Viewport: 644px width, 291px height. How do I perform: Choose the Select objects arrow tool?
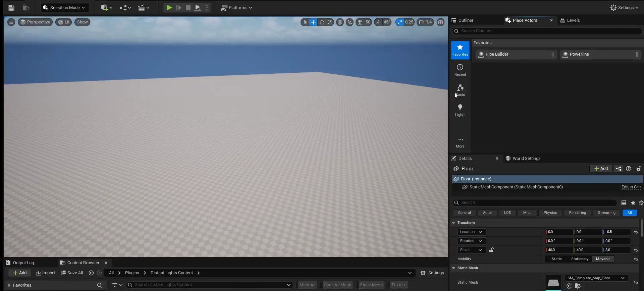305,22
